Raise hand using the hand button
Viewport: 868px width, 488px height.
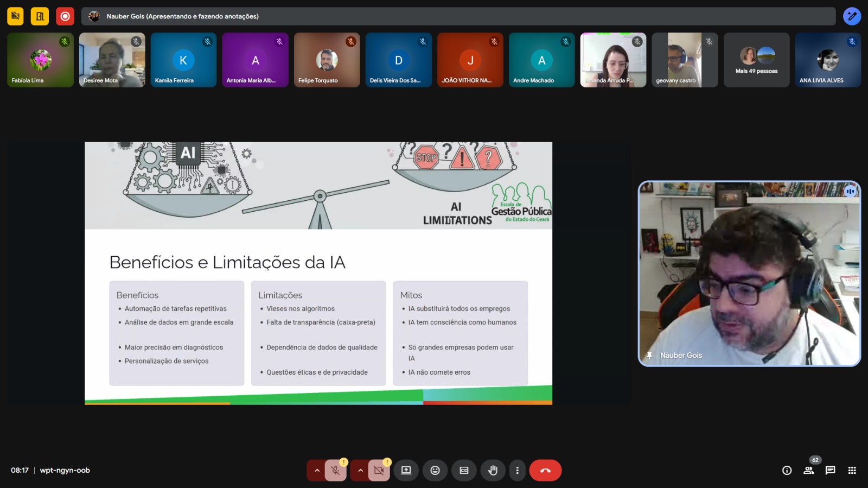493,471
